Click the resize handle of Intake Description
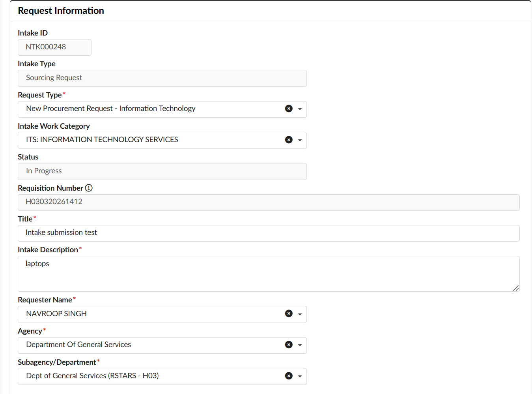Viewport: 532px width, 394px height. (x=516, y=289)
